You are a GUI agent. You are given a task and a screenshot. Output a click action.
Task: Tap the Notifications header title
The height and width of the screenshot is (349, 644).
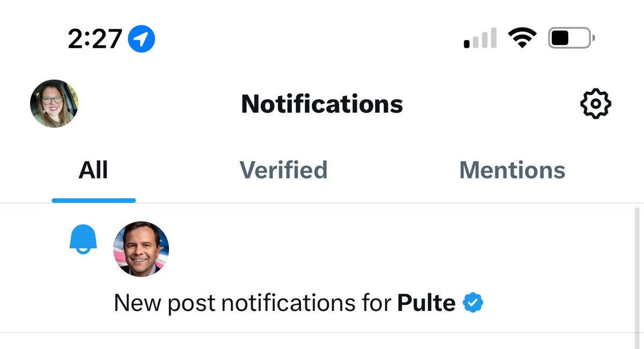pyautogui.click(x=322, y=103)
